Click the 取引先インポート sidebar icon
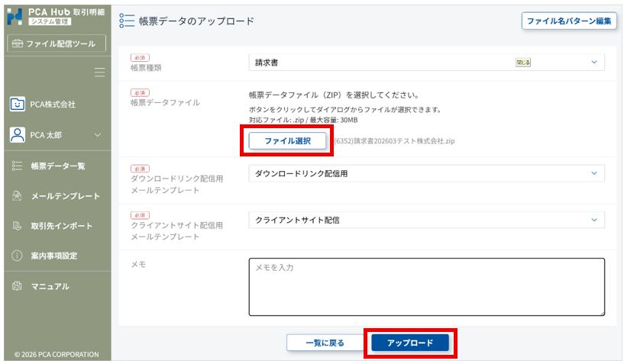The width and height of the screenshot is (624, 364). pyautogui.click(x=17, y=226)
